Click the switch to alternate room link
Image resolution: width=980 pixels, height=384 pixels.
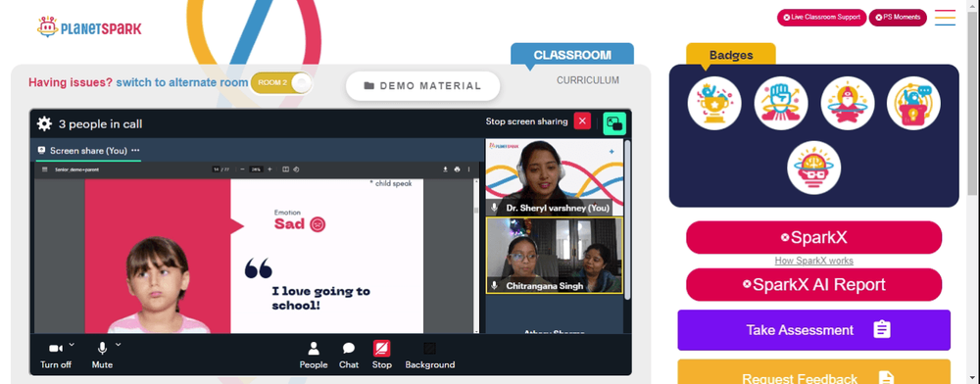[182, 82]
